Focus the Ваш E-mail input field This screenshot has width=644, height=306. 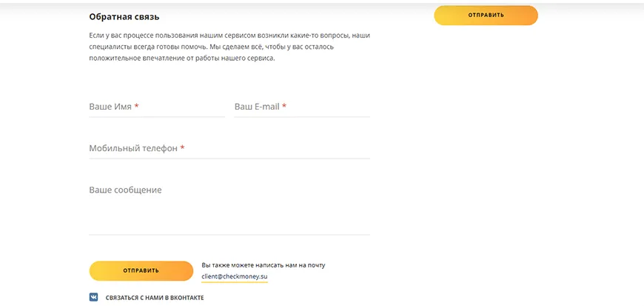[302, 107]
